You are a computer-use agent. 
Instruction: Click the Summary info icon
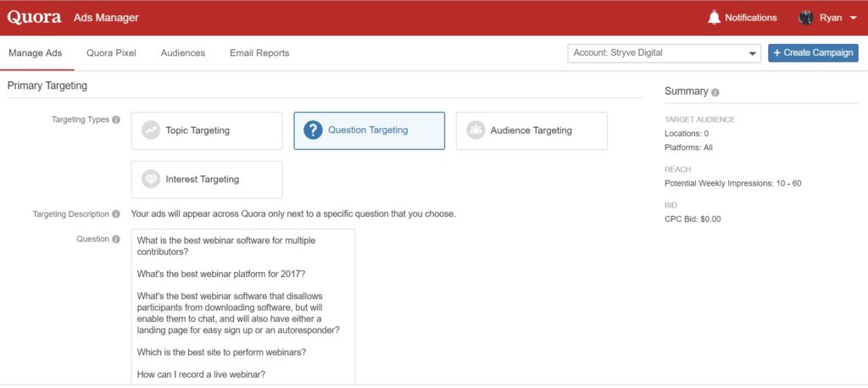[715, 92]
